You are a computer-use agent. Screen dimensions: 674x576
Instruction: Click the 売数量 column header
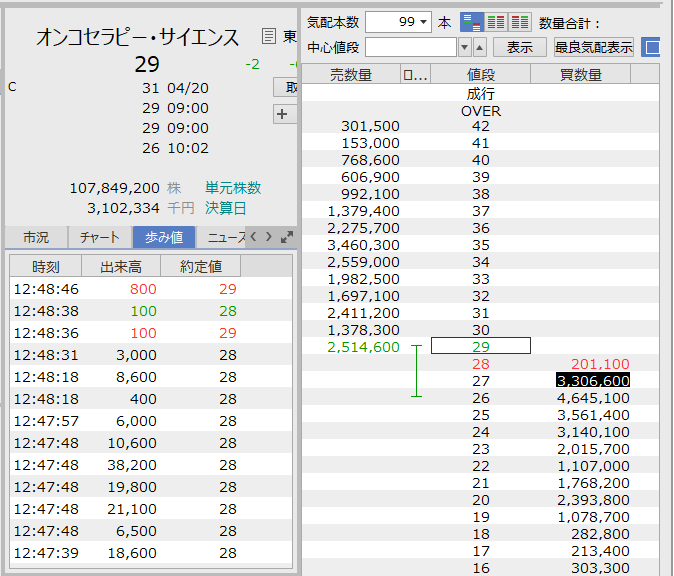point(351,74)
